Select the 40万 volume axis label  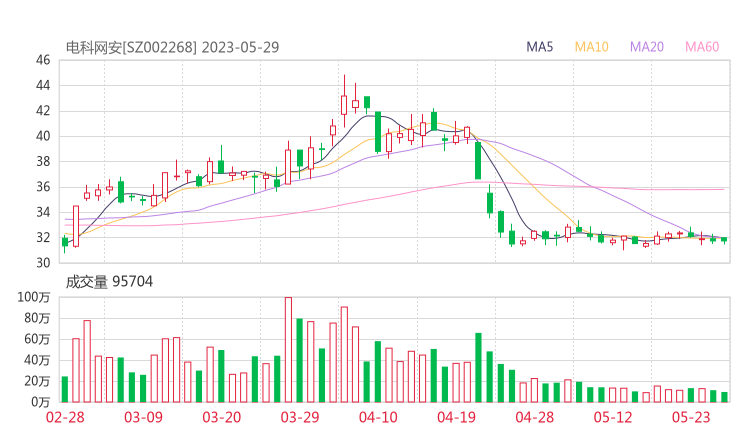(37, 361)
